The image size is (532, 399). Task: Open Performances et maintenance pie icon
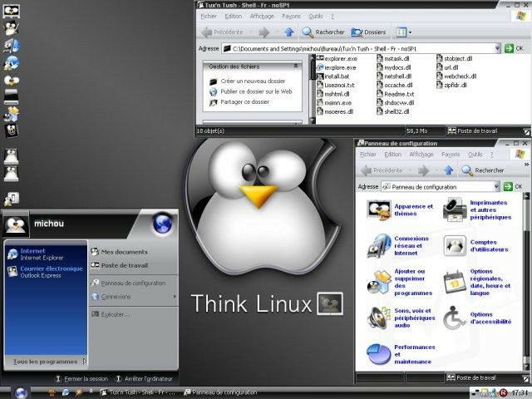pos(379,354)
